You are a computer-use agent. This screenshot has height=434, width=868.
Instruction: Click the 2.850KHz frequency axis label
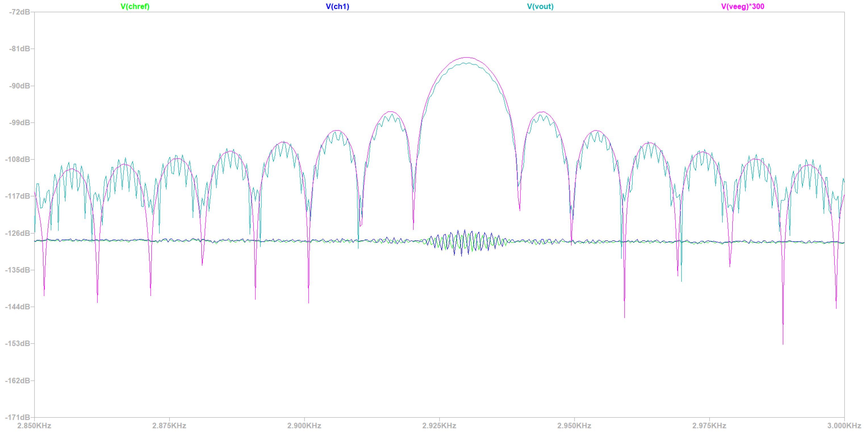34,425
